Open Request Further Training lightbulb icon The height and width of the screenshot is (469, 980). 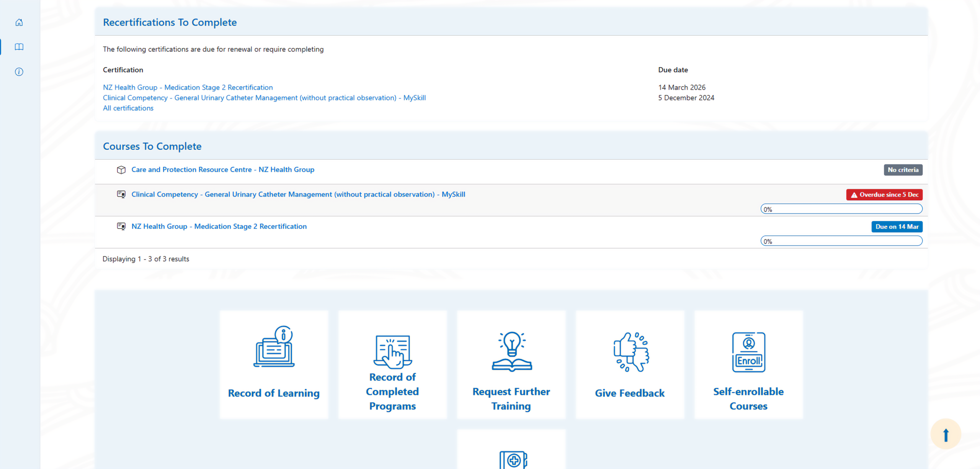click(511, 351)
